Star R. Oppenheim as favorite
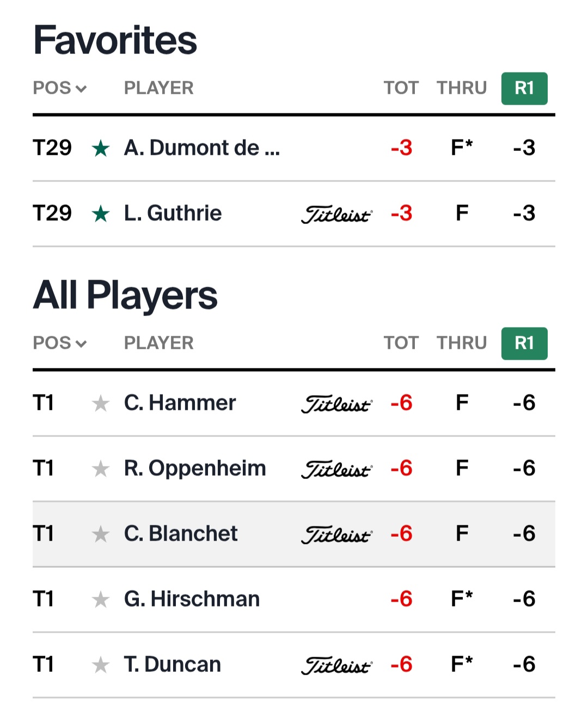The width and height of the screenshot is (588, 722). coord(101,469)
